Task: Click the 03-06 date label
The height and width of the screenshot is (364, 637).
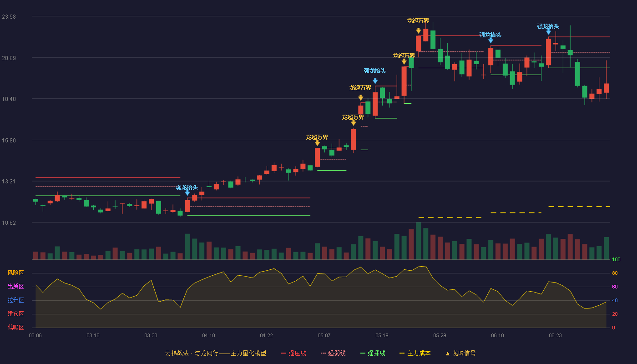Action: pos(35,335)
